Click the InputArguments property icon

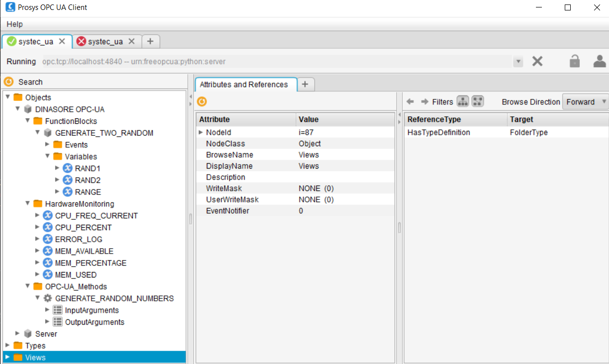tap(58, 310)
